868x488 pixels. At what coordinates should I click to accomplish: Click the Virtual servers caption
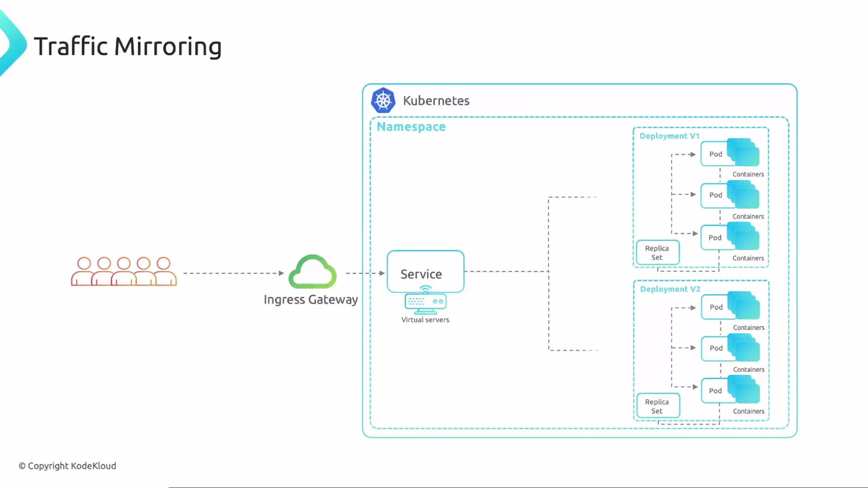(425, 320)
